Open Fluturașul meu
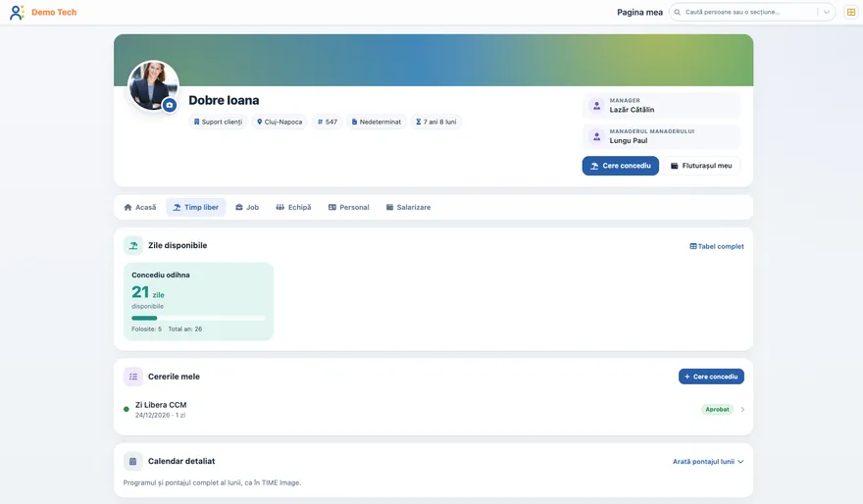 click(x=701, y=166)
